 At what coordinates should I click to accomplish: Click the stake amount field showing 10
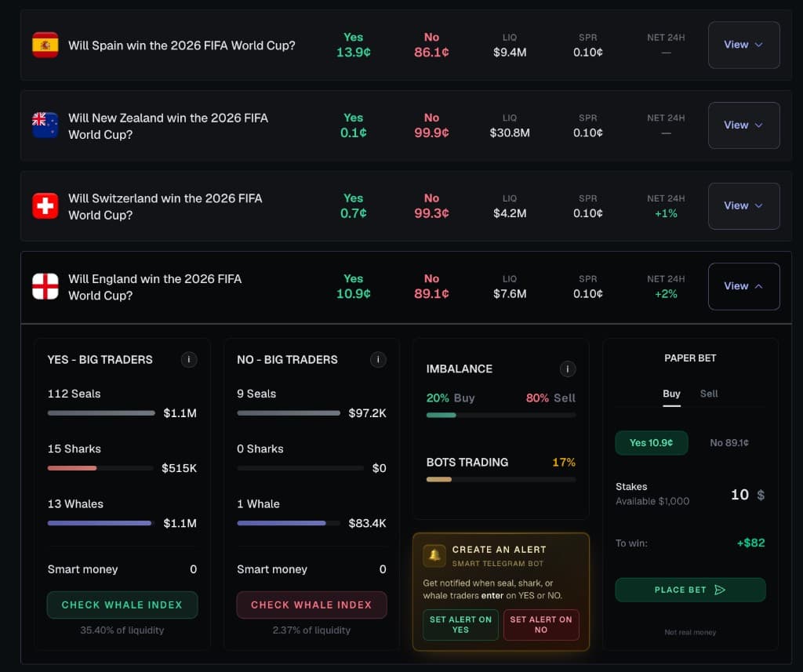(739, 495)
